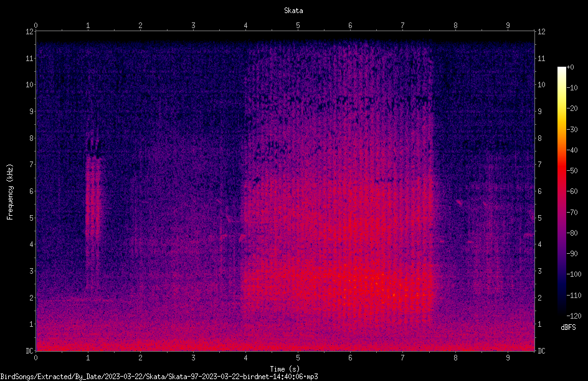Viewport: 588px width, 381px height.
Task: Click the 12 kHz label on left axis
Action: point(30,32)
